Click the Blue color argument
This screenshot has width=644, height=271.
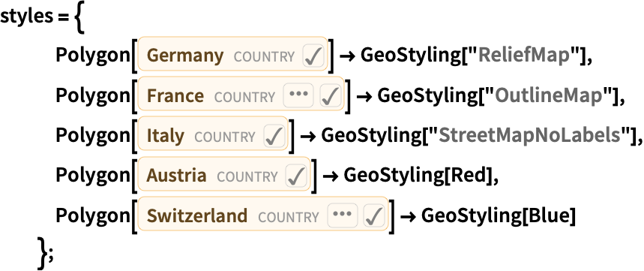[548, 216]
